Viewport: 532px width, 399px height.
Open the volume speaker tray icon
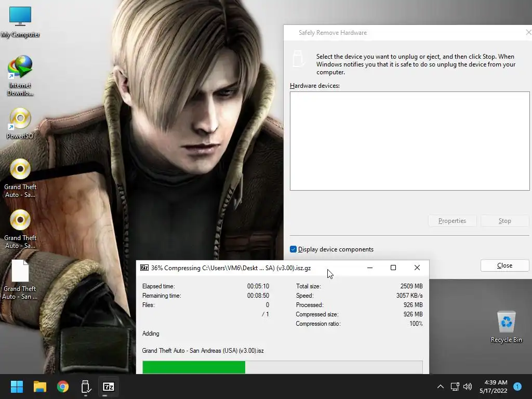468,387
